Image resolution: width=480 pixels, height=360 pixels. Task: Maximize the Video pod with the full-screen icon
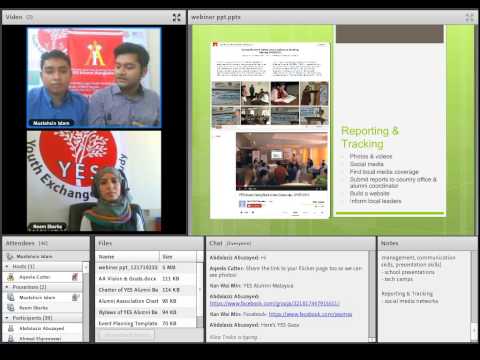tap(176, 17)
